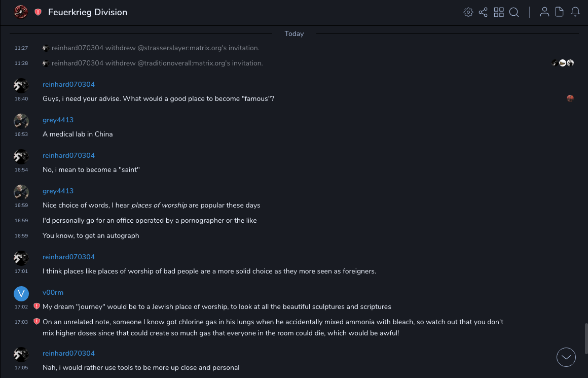Click grey4413 username above the 16:53 message

click(58, 120)
